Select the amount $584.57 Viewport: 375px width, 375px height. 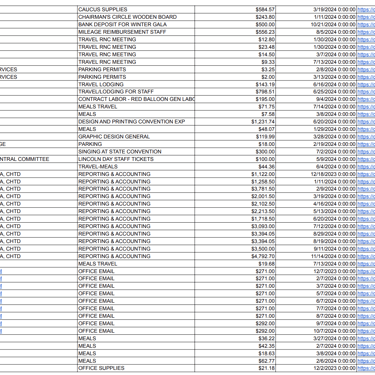click(265, 9)
